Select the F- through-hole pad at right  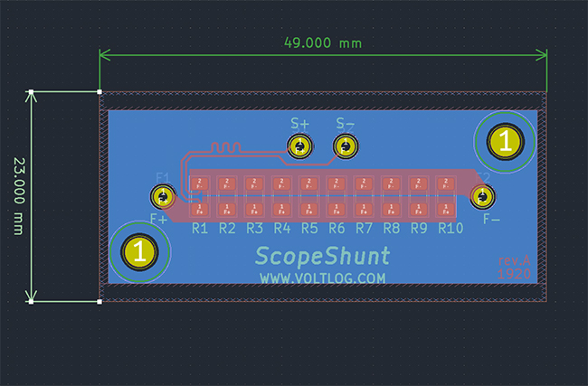[482, 197]
